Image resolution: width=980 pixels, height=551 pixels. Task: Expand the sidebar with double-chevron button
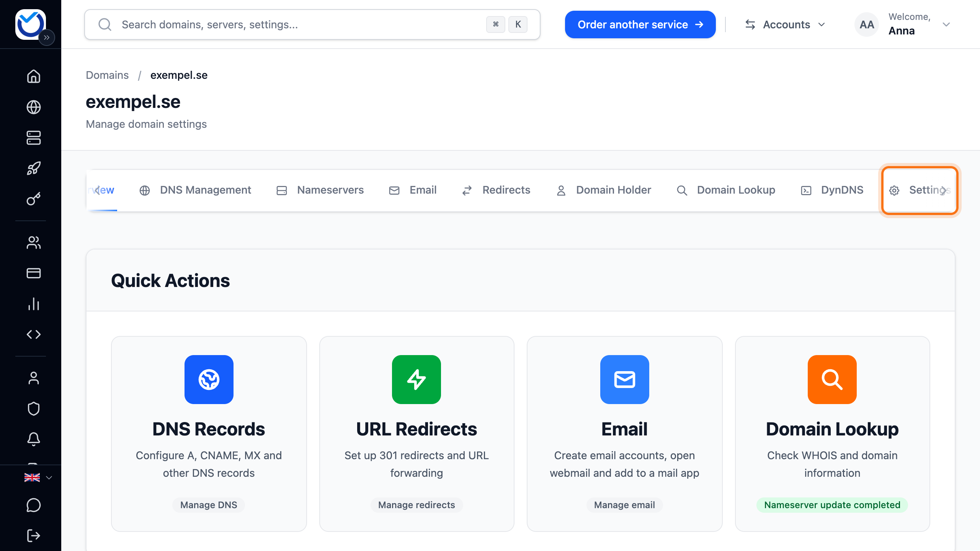[47, 37]
